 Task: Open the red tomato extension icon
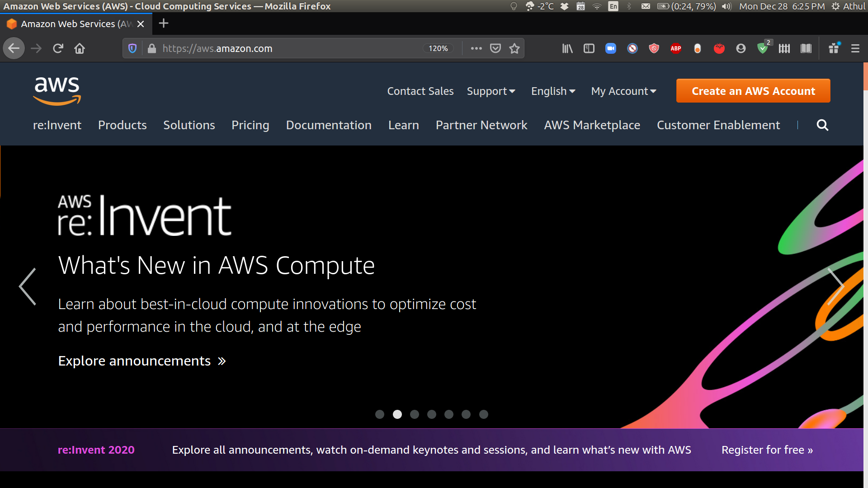pos(719,48)
